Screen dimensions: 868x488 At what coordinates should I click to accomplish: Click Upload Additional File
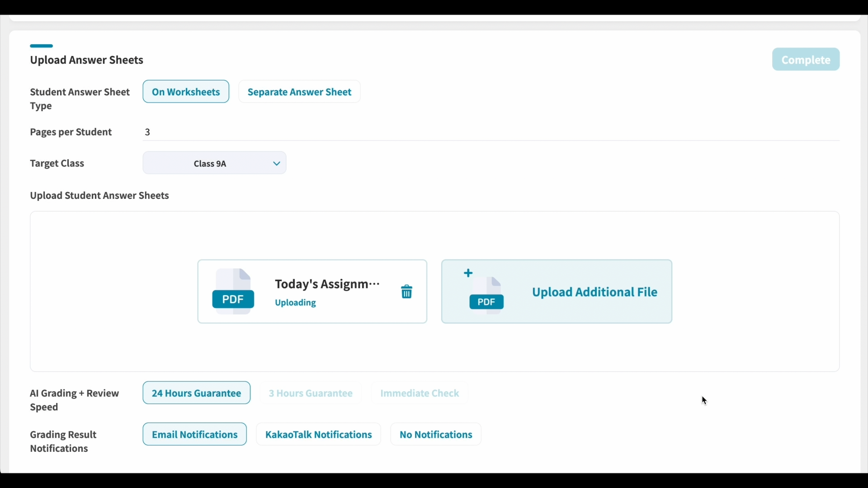coord(557,292)
